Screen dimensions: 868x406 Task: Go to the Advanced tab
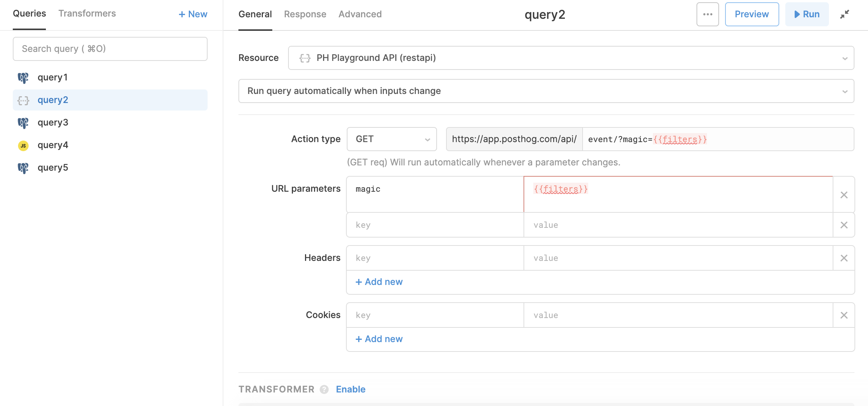click(360, 14)
